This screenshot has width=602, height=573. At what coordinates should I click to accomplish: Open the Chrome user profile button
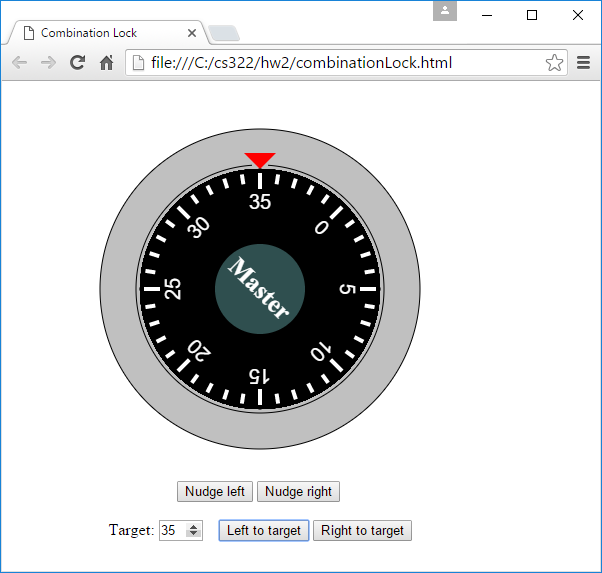[x=445, y=10]
